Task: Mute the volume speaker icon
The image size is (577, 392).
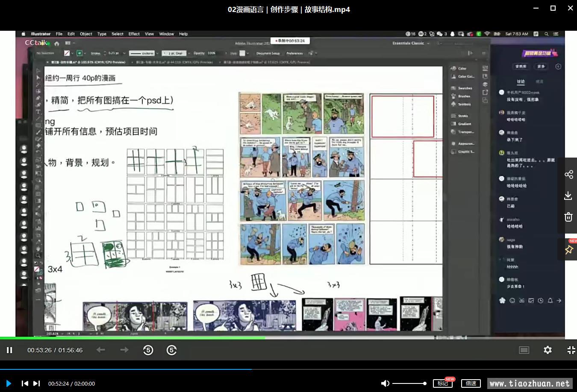Action: [x=385, y=383]
